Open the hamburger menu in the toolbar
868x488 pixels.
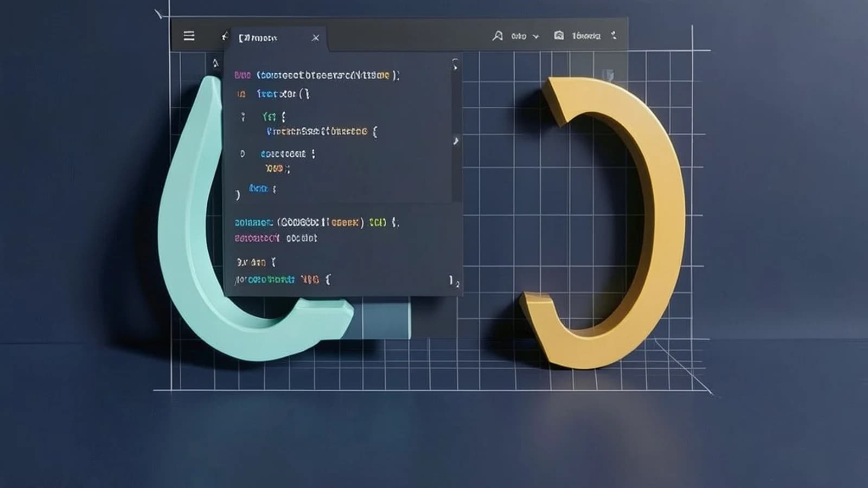tap(189, 36)
